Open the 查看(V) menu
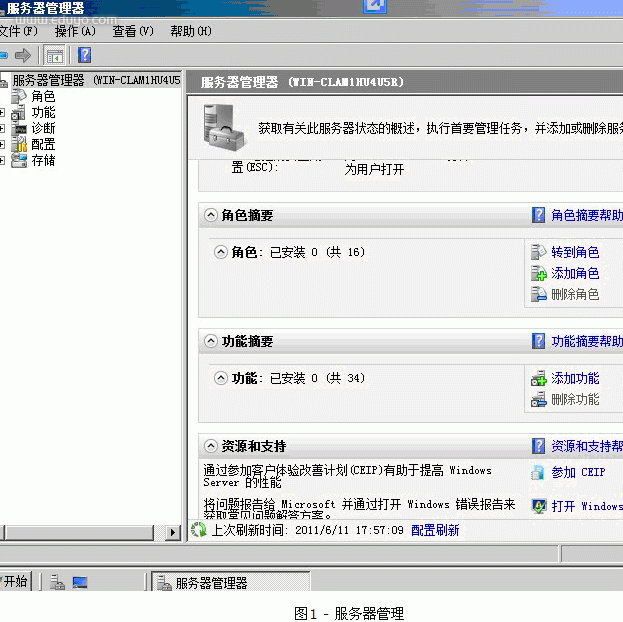This screenshot has height=622, width=623. pos(132,31)
